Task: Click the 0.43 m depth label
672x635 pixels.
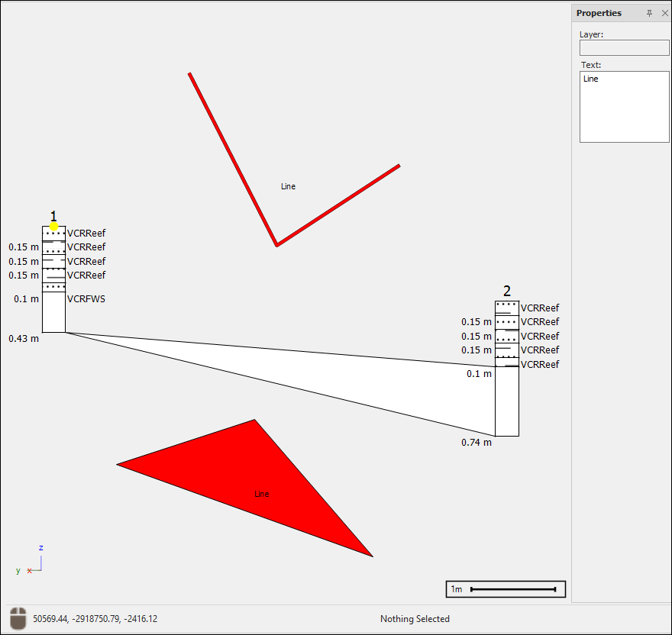Action: pyautogui.click(x=24, y=338)
